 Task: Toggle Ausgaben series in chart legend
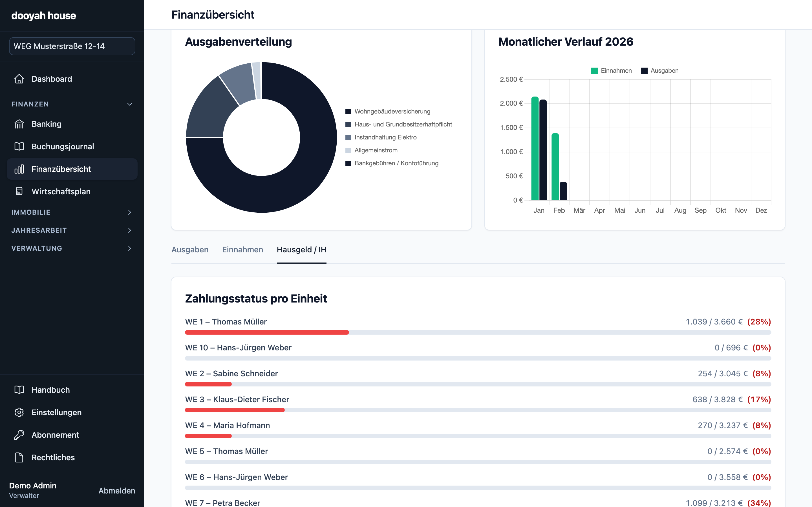pos(659,71)
